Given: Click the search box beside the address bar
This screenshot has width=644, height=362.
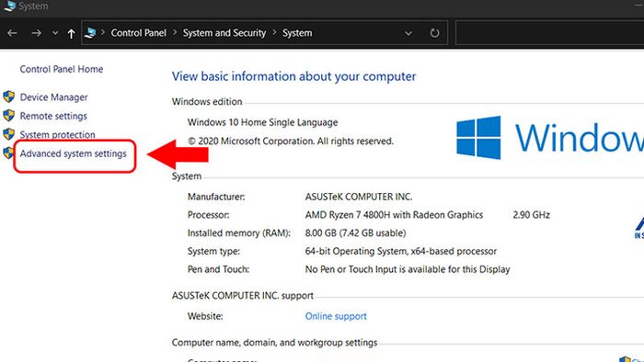Looking at the screenshot, I should pyautogui.click(x=549, y=33).
